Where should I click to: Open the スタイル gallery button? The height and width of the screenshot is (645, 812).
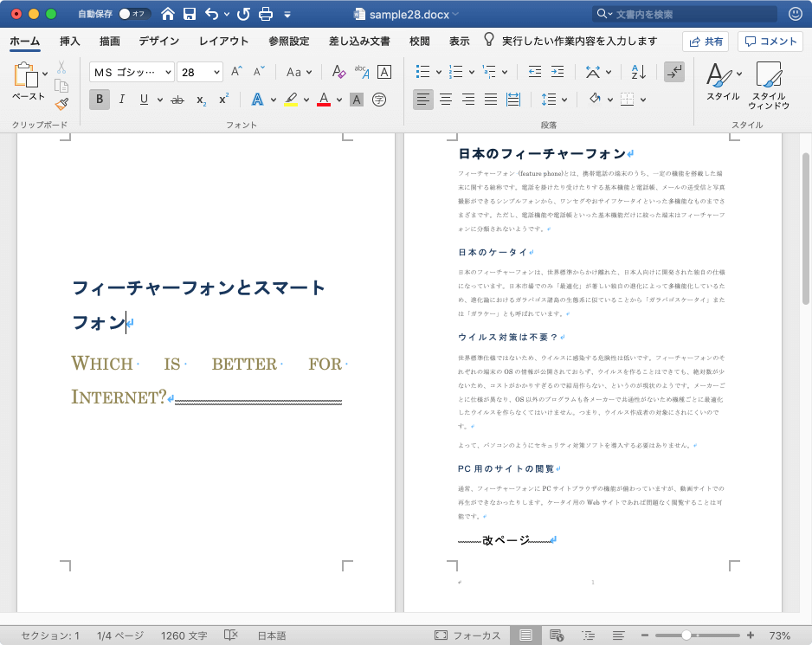pos(724,82)
